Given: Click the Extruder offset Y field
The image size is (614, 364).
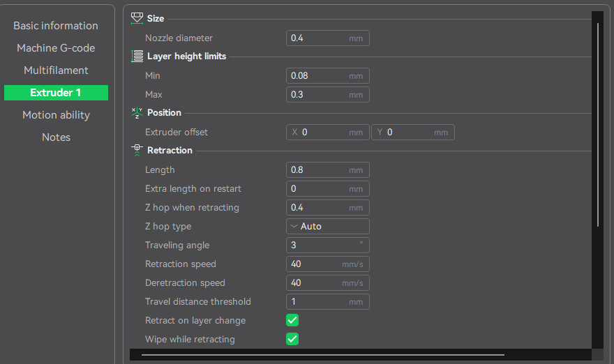Looking at the screenshot, I should coord(413,132).
